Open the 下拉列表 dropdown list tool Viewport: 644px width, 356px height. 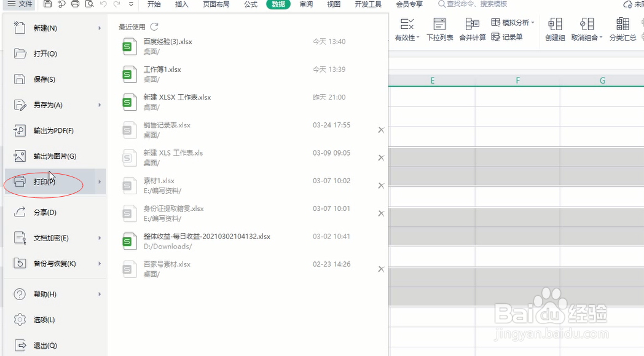click(x=439, y=28)
